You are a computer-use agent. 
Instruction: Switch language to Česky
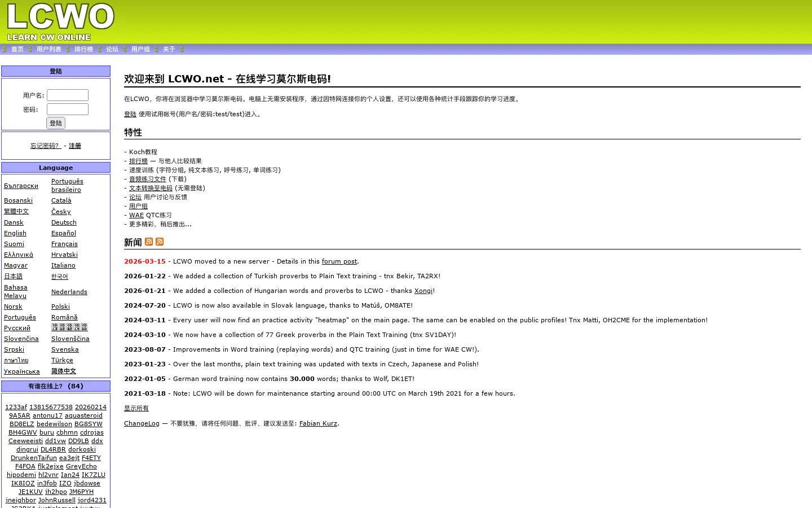coord(61,212)
